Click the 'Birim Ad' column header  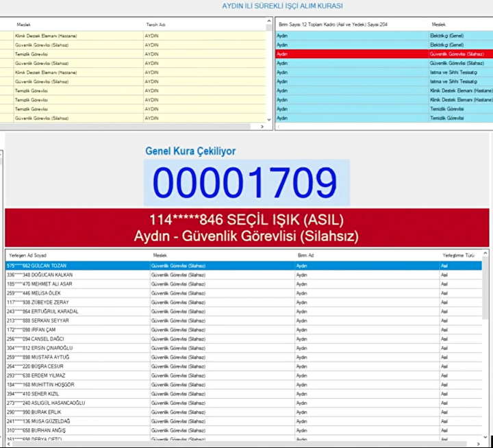pos(305,256)
